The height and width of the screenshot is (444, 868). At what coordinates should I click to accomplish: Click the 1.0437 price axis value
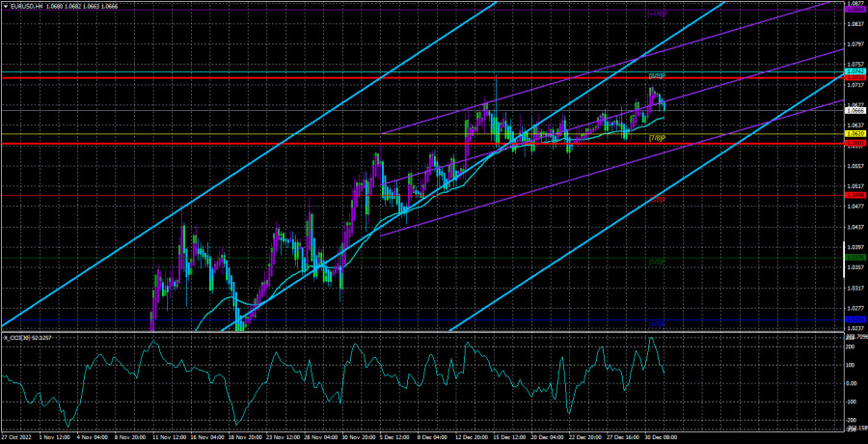[855, 227]
